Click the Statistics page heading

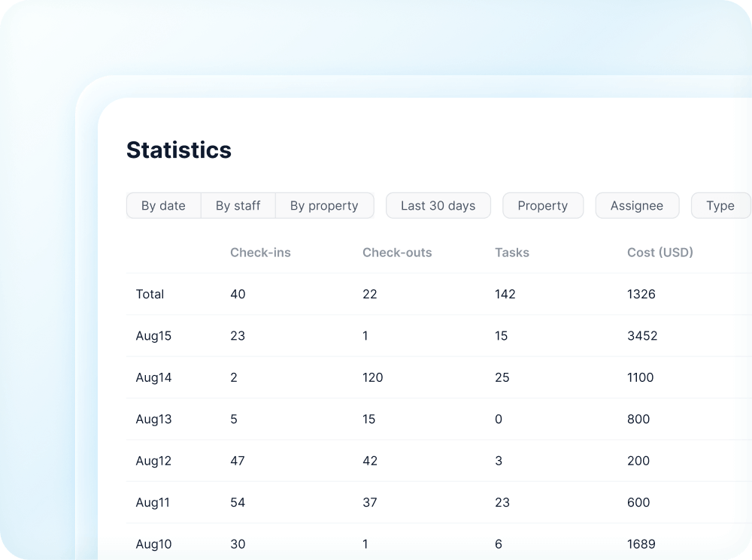tap(178, 150)
